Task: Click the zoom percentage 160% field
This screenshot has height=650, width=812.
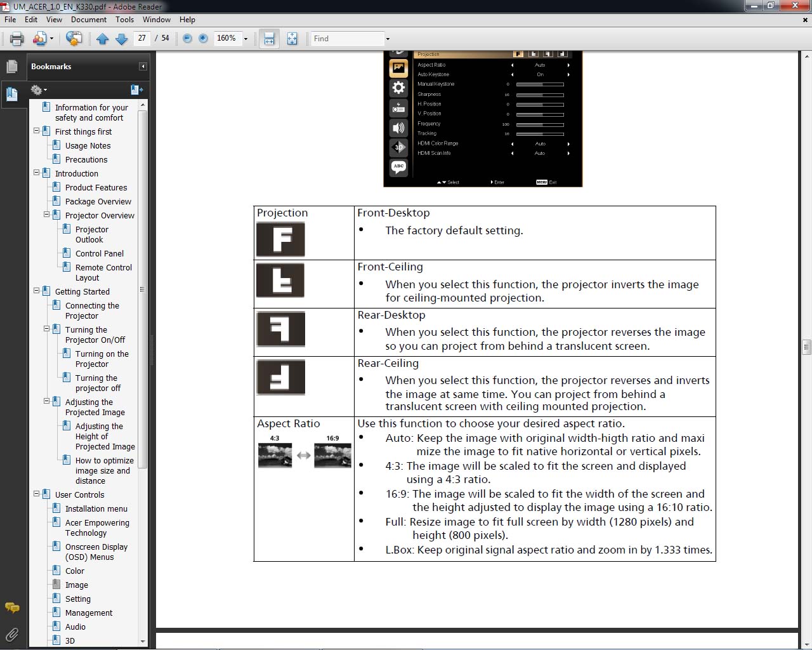Action: pyautogui.click(x=227, y=38)
